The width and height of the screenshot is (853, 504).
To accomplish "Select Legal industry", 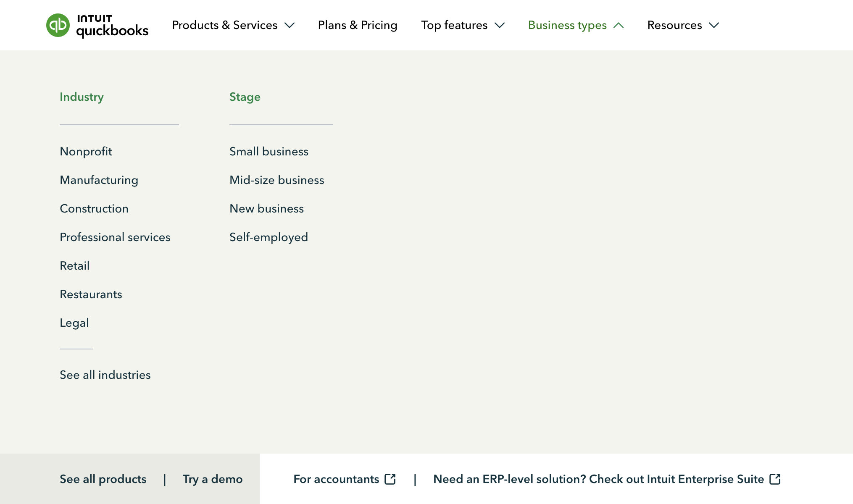I will (74, 323).
